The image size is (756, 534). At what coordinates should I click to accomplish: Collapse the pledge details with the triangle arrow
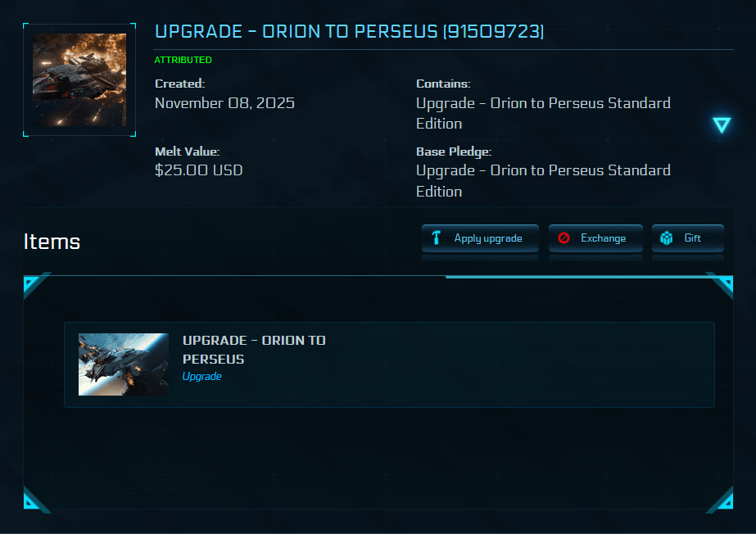click(x=721, y=124)
